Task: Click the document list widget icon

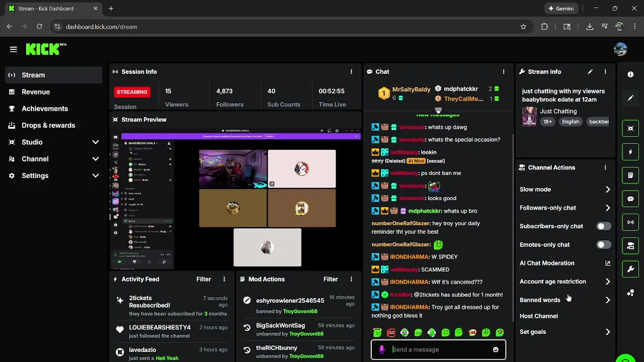Action: click(x=630, y=175)
